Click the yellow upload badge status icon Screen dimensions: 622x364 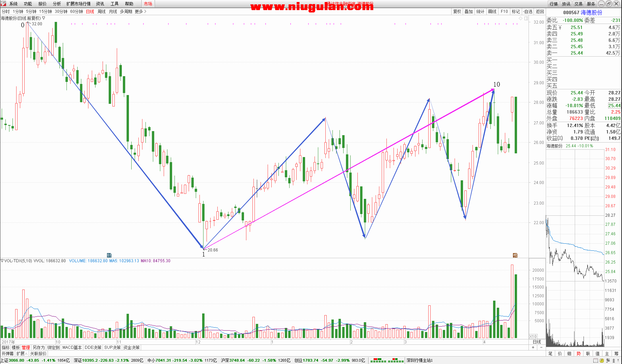(602, 361)
